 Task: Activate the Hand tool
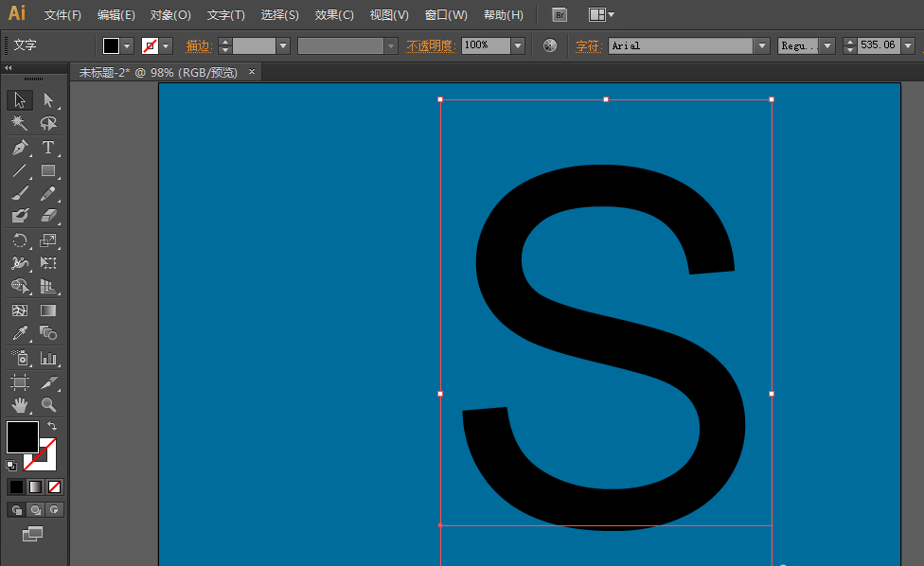20,405
